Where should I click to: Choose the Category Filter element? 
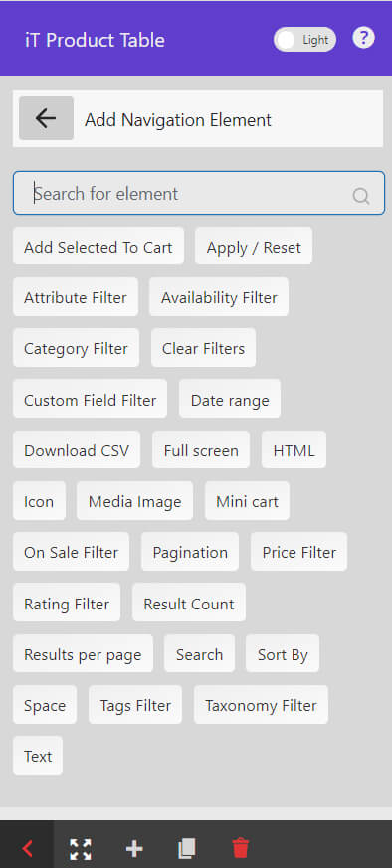pyautogui.click(x=76, y=348)
